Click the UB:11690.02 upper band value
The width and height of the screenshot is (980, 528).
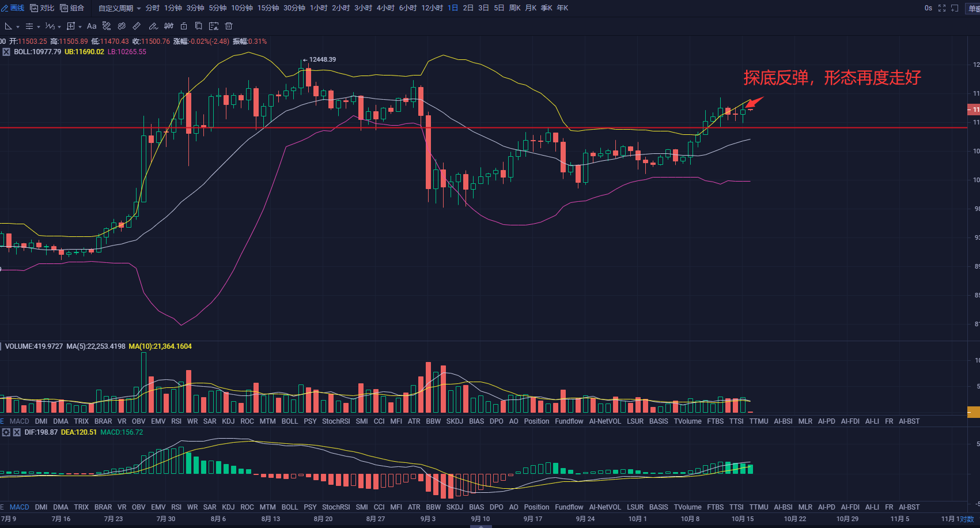click(x=84, y=52)
